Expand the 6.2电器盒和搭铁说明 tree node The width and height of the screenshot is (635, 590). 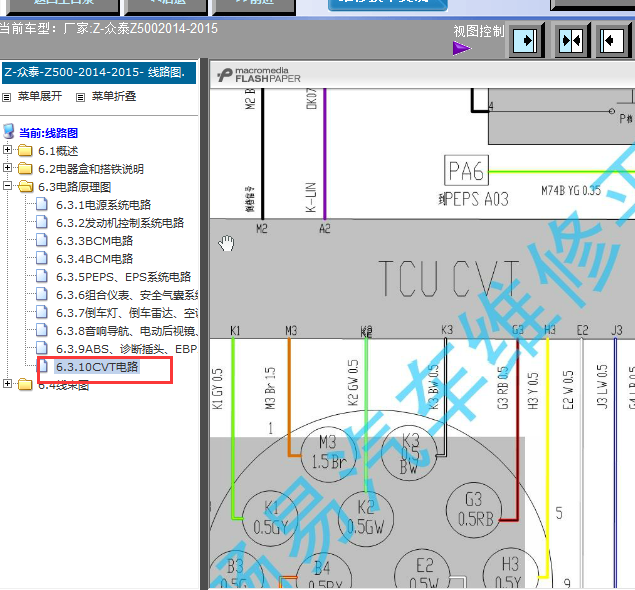7,167
